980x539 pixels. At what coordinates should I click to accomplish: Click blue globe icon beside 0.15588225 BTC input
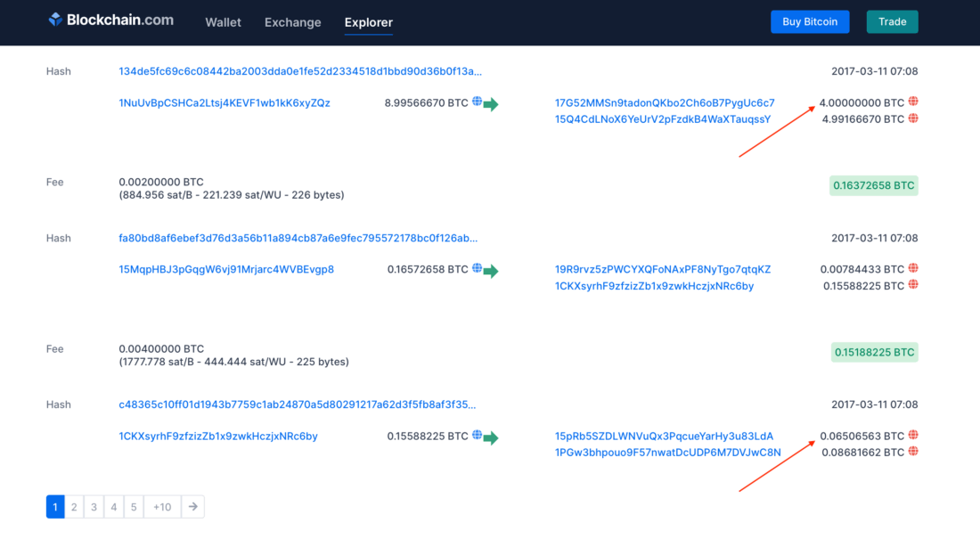coord(477,435)
